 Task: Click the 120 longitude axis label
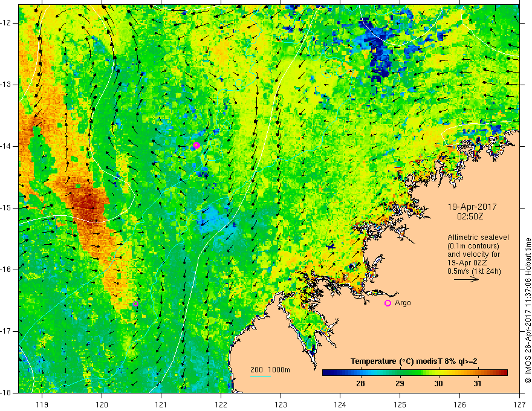pyautogui.click(x=102, y=404)
